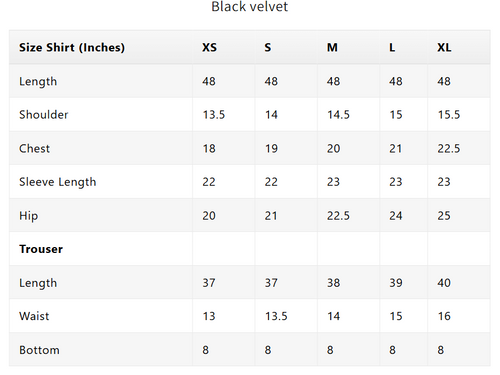Viewport: 500px width, 375px height.
Task: Click the 22.5 hip value for M
Action: 338,216
